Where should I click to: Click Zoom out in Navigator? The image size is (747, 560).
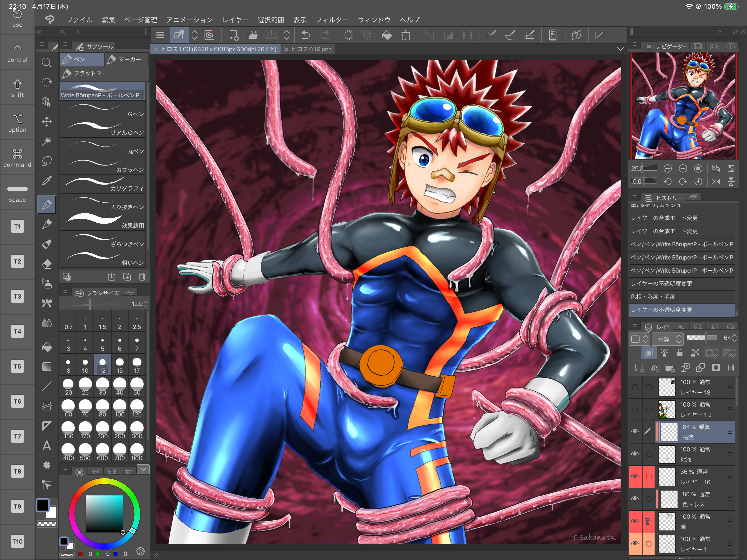tap(667, 168)
